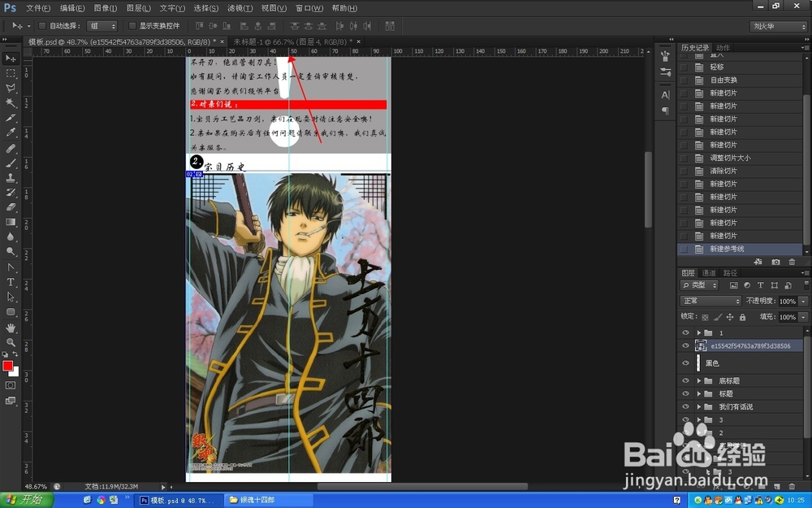
Task: Delete the current history state
Action: (792, 262)
